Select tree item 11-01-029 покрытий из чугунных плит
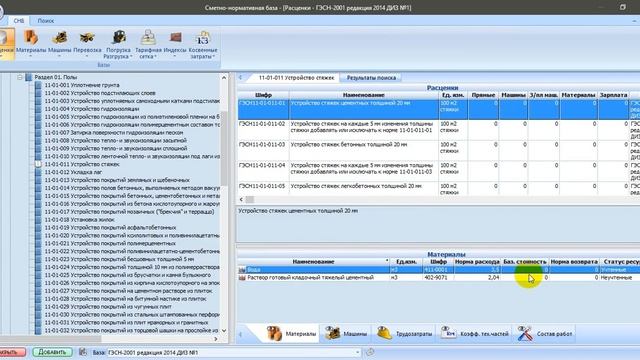This screenshot has width=640, height=360. [108, 307]
